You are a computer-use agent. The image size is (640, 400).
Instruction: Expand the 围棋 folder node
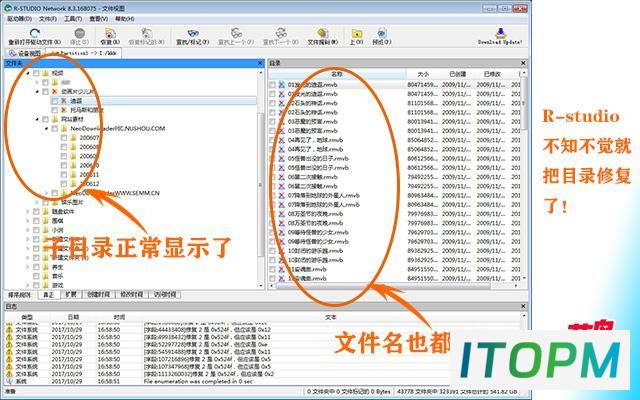point(28,221)
